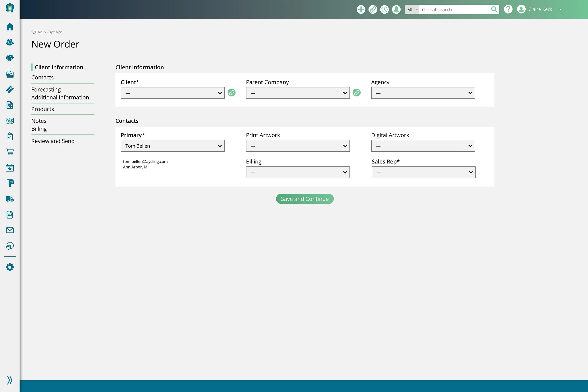This screenshot has width=588, height=392.
Task: Open the delivery truck sidebar icon
Action: tap(10, 199)
